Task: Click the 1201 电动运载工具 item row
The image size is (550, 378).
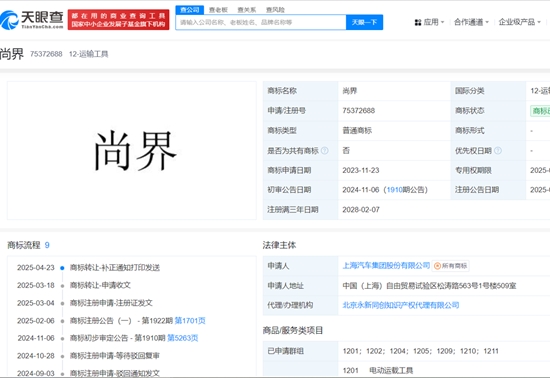Action: click(377, 370)
